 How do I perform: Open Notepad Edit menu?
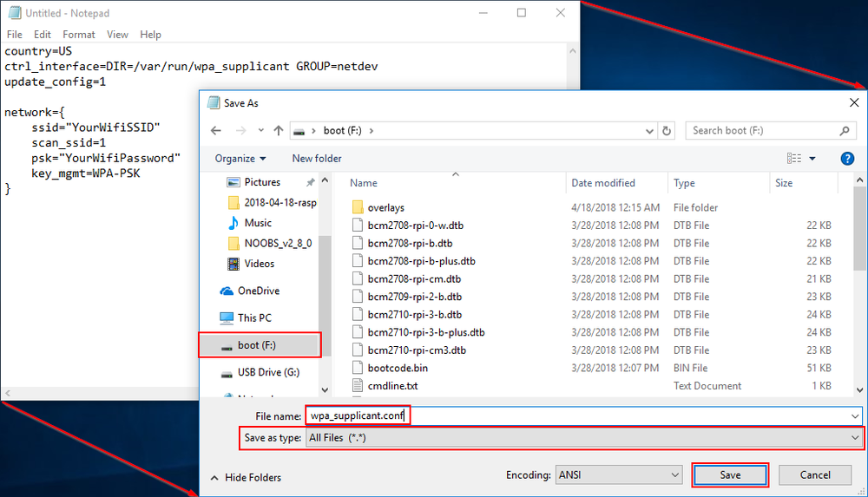(x=42, y=35)
